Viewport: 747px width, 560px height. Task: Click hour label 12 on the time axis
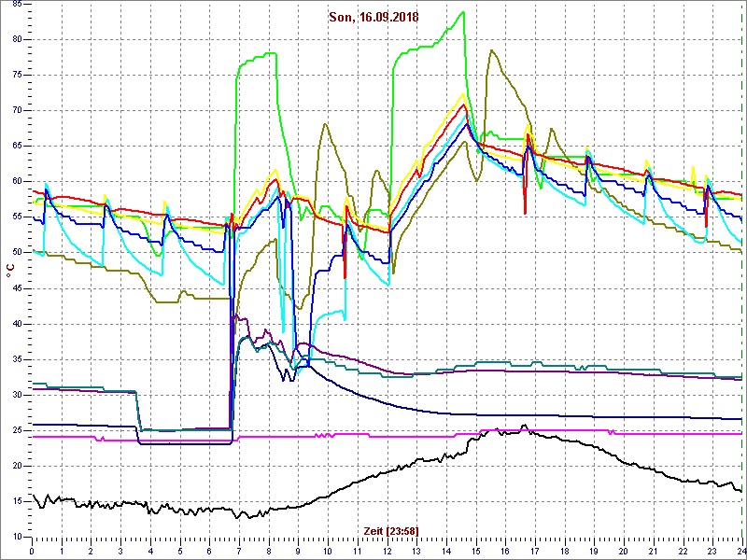click(x=387, y=551)
